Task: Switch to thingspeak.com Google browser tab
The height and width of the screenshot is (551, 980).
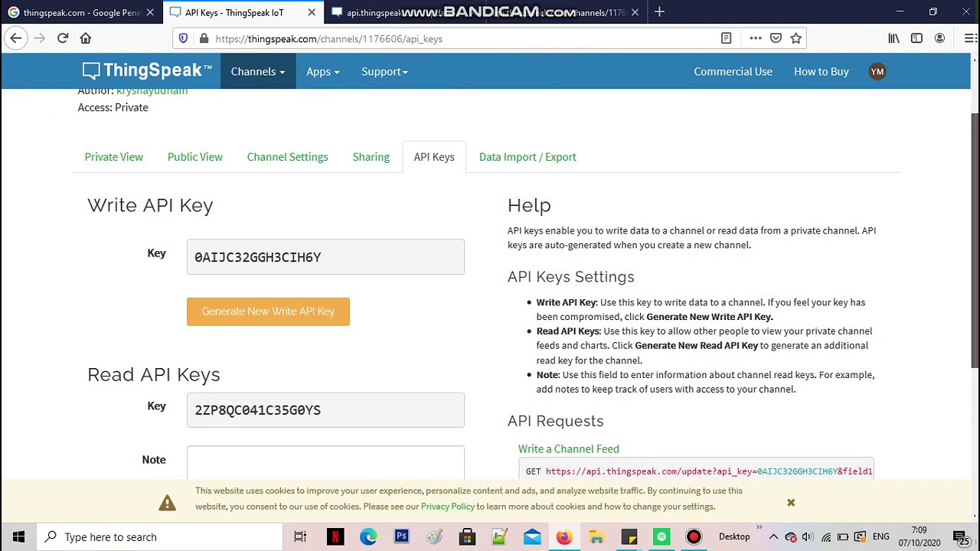Action: pyautogui.click(x=80, y=12)
